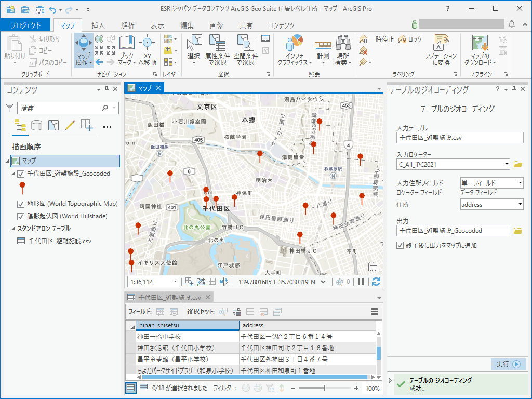Switch to the 共有 ribbon tab
The height and width of the screenshot is (399, 532).
tap(246, 25)
